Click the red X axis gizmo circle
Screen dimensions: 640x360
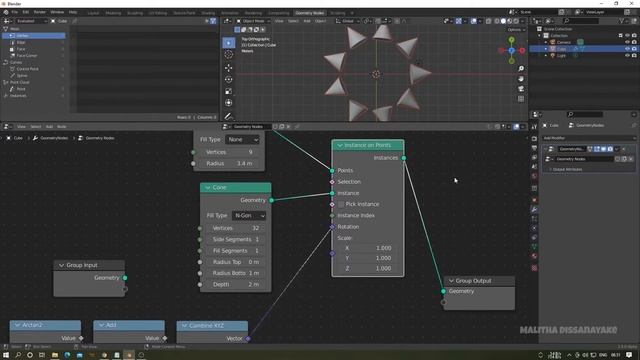point(522,50)
